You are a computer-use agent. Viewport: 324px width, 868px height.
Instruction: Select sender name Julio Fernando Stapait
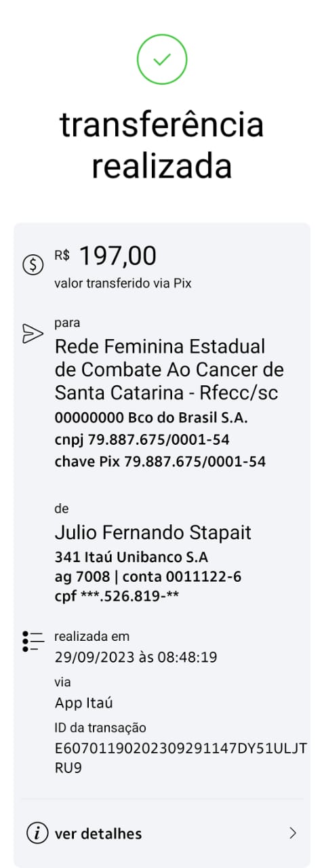coord(153,532)
